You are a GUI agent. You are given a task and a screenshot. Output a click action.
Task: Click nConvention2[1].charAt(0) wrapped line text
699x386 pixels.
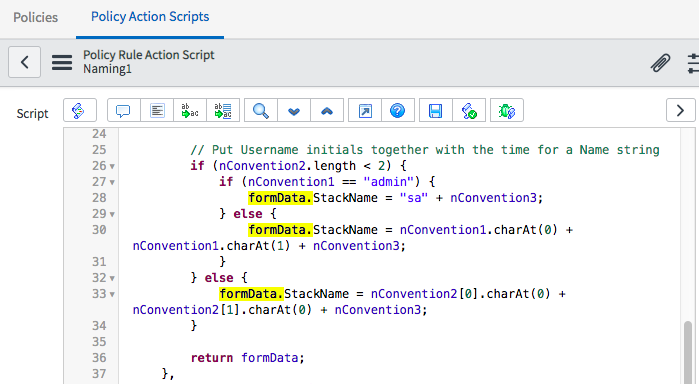coord(222,310)
